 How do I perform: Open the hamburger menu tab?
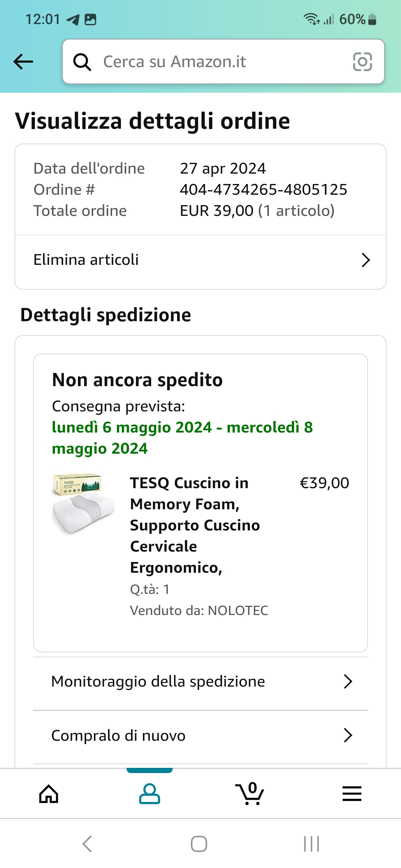pyautogui.click(x=352, y=794)
